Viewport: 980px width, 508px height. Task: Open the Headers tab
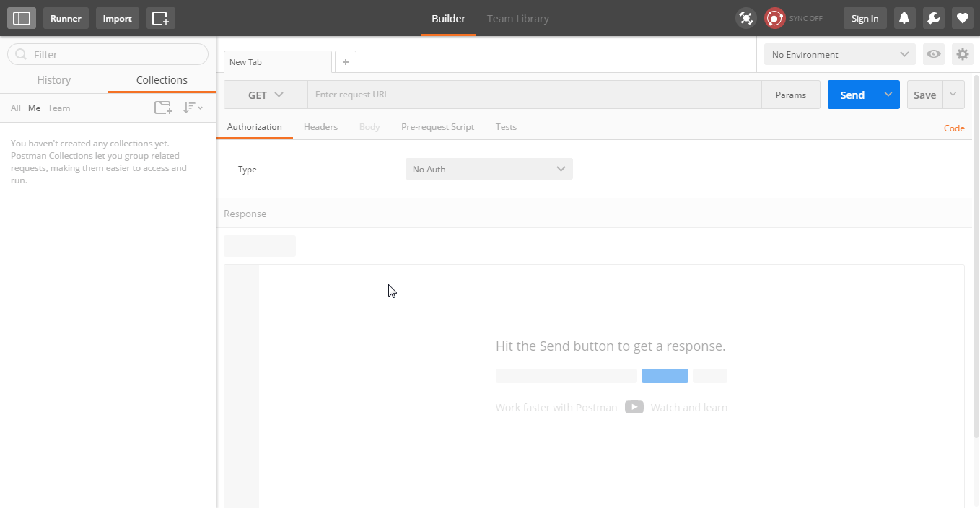[320, 127]
